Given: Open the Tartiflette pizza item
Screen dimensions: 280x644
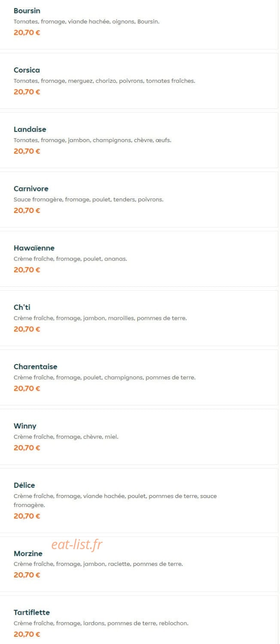Looking at the screenshot, I should (x=139, y=620).
